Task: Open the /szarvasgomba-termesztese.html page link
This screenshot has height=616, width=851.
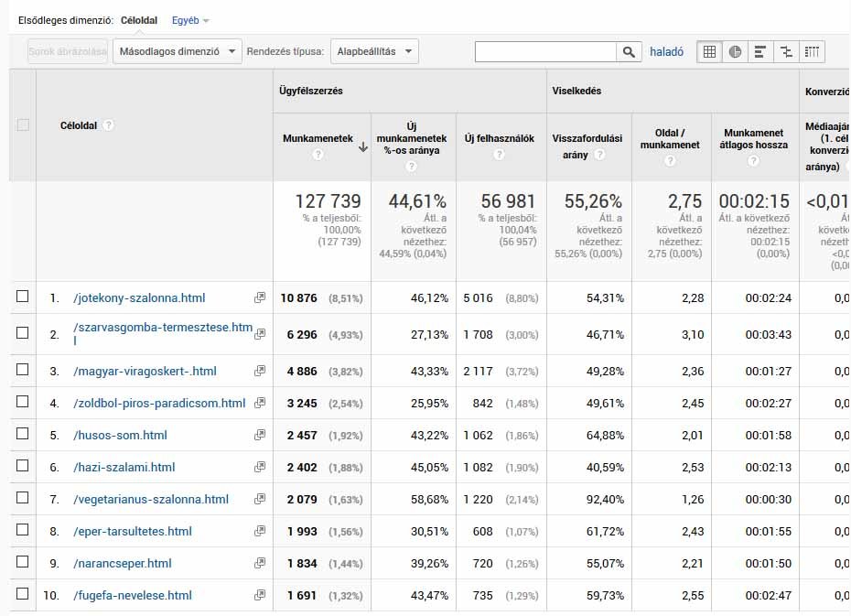Action: 160,329
